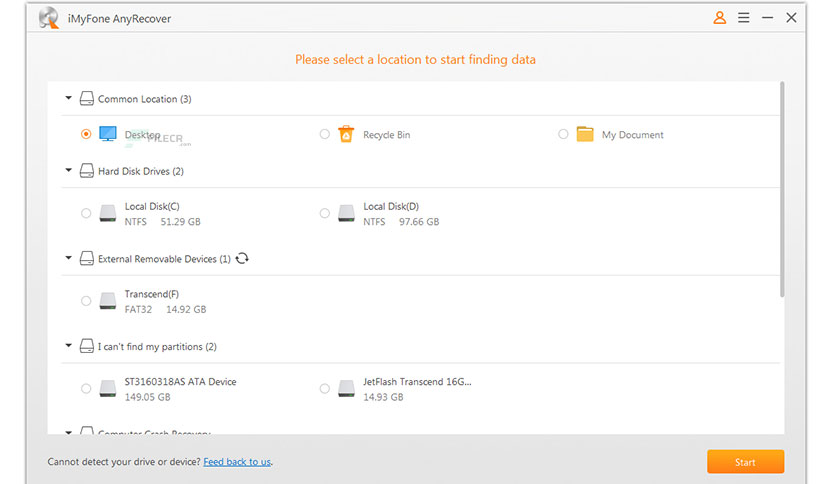Select the My Document radio button
The width and height of the screenshot is (836, 484).
pyautogui.click(x=563, y=134)
